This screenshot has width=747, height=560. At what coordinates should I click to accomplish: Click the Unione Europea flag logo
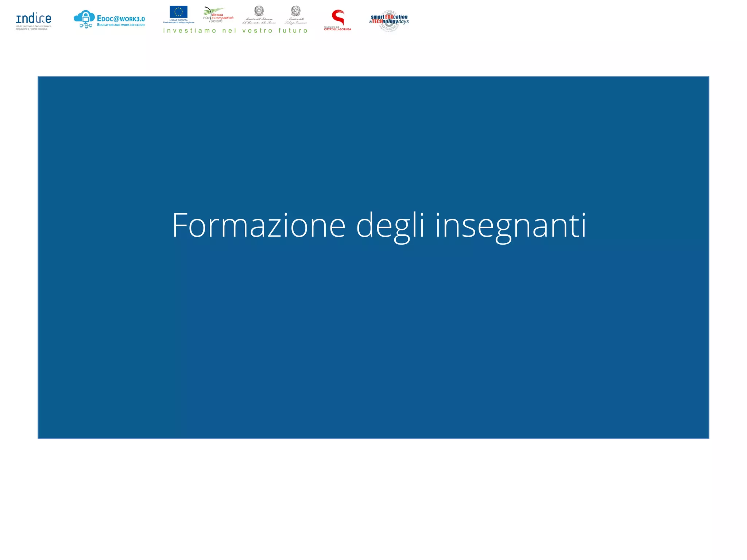[178, 15]
